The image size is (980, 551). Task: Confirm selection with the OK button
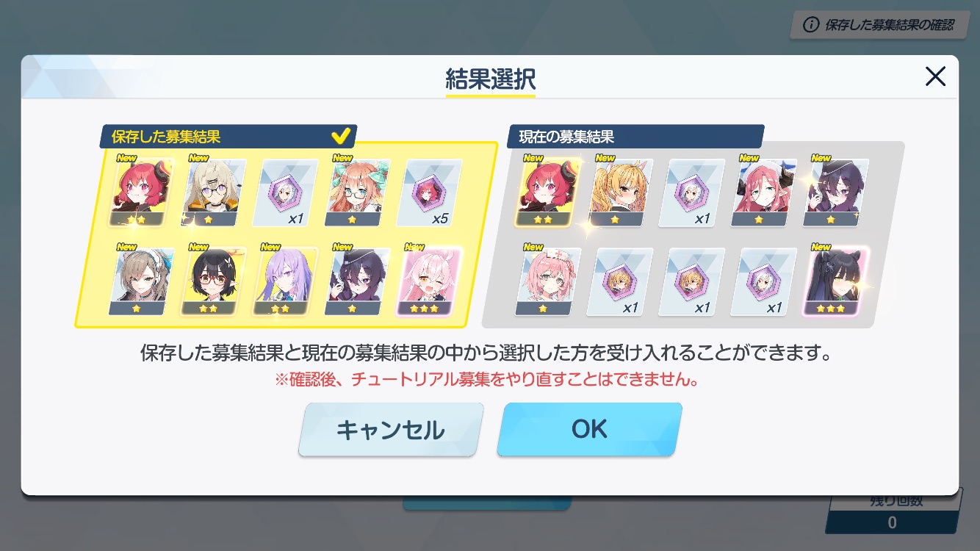pyautogui.click(x=589, y=429)
